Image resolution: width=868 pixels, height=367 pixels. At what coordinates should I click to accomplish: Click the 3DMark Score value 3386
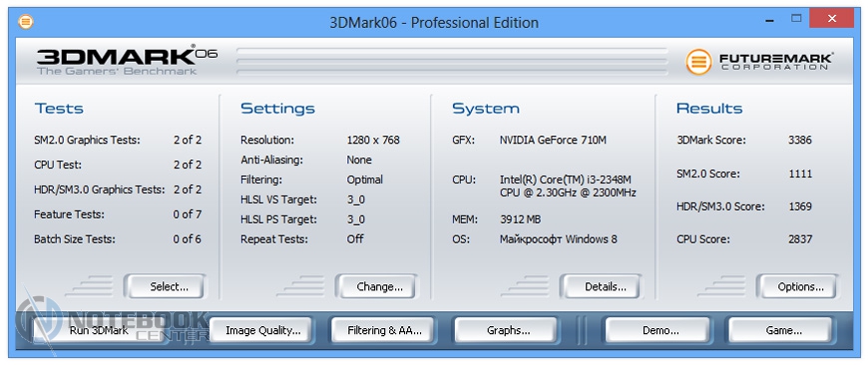pos(800,140)
